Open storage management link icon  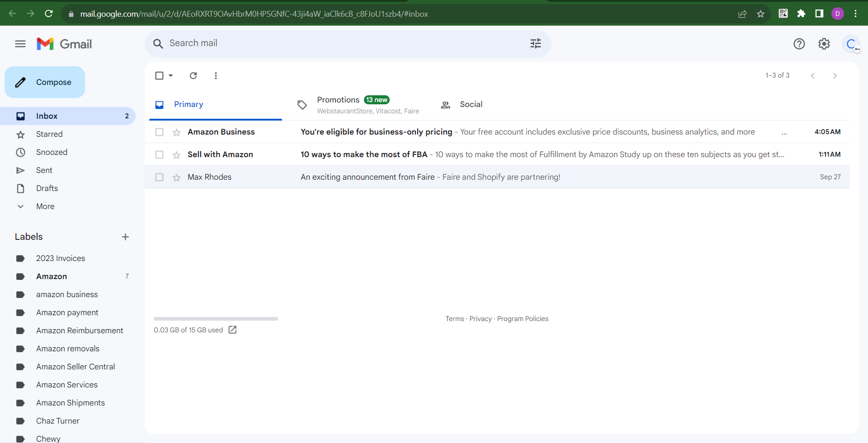click(232, 330)
